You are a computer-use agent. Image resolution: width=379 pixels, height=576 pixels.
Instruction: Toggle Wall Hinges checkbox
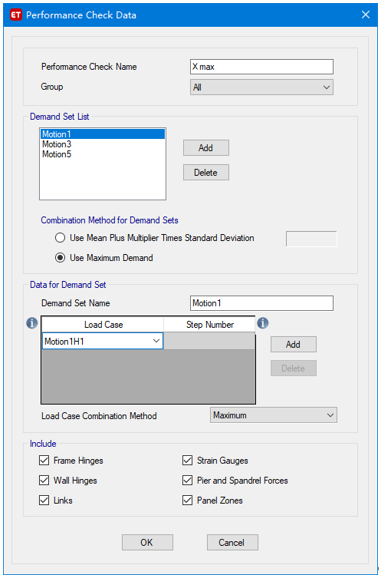point(44,480)
